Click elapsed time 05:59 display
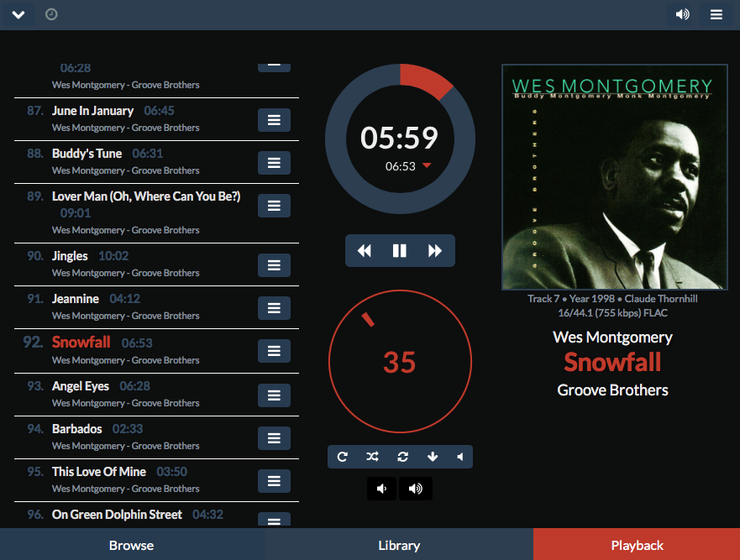 [399, 138]
